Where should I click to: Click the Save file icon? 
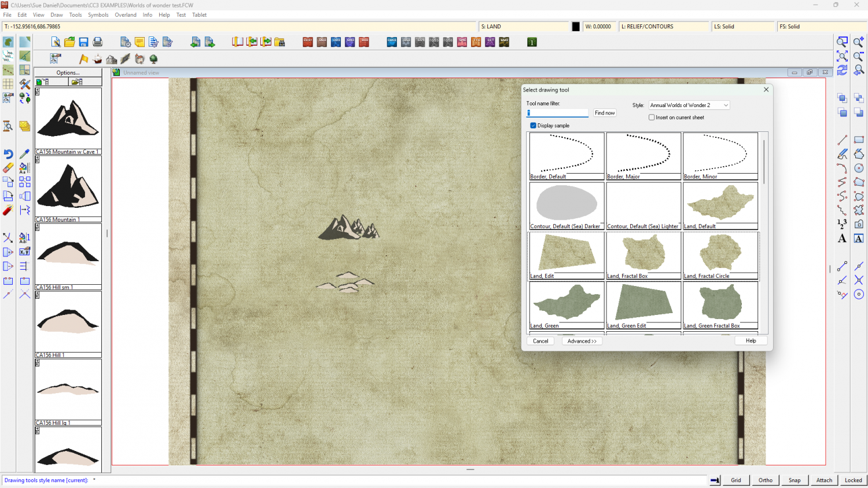83,42
